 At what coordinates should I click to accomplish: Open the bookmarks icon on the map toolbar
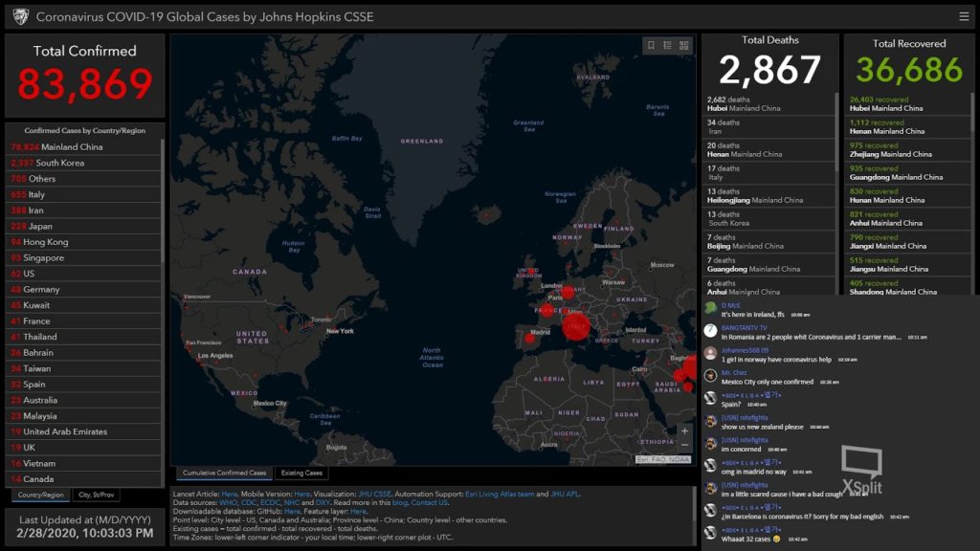(x=652, y=46)
